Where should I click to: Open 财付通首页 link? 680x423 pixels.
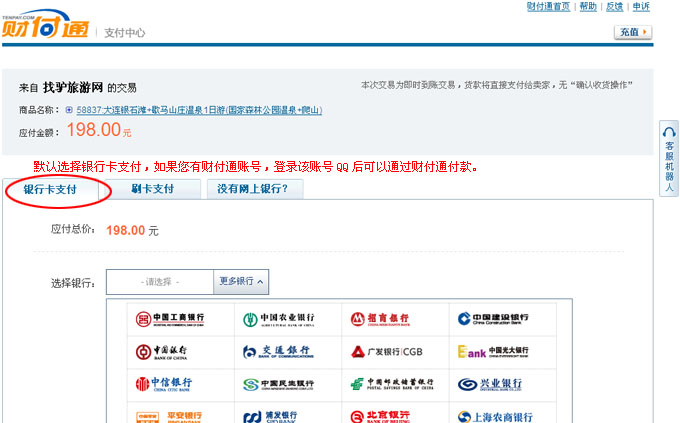[x=548, y=7]
